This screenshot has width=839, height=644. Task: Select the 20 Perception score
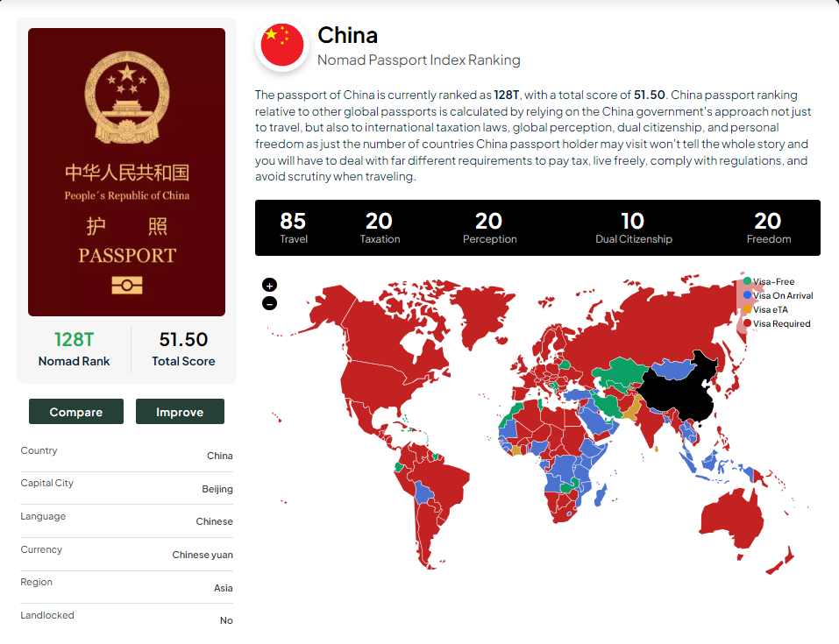489,228
